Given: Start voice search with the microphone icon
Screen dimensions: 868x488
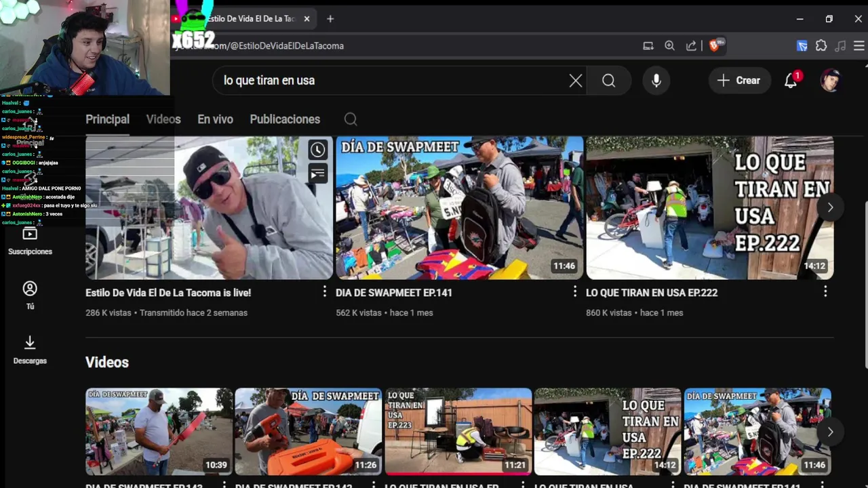Looking at the screenshot, I should 656,81.
